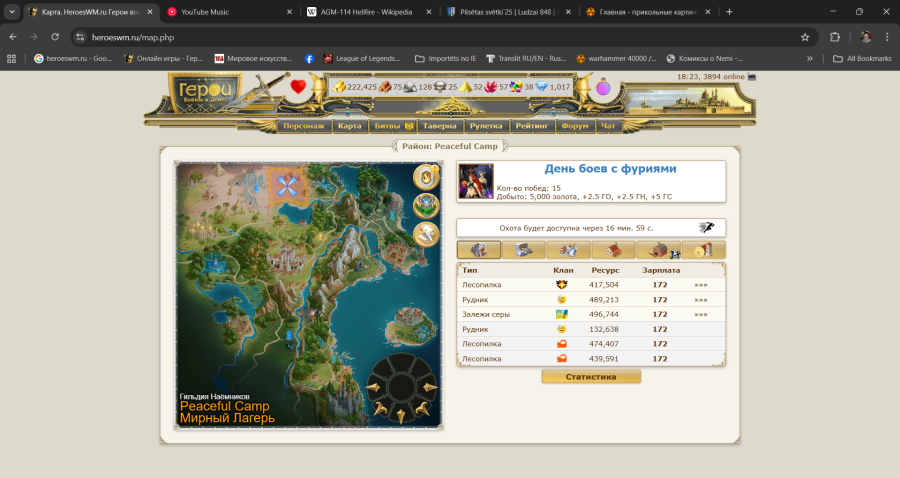Click the red heart health indicator
This screenshot has width=900, height=478.
pos(298,87)
